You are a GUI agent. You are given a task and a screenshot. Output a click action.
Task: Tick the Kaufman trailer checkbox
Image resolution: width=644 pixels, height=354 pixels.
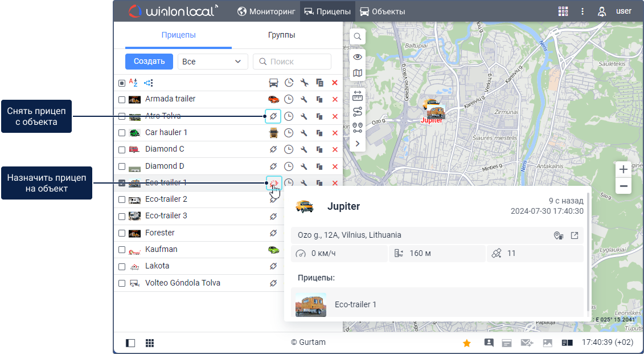click(x=122, y=250)
